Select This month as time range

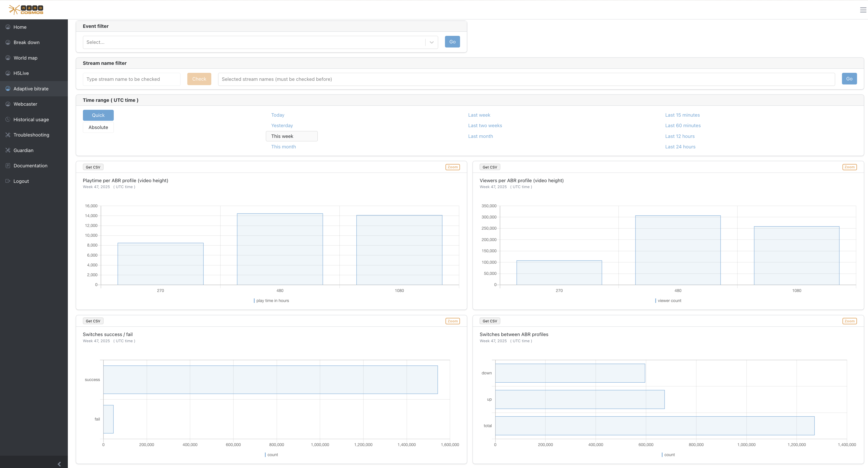point(283,147)
